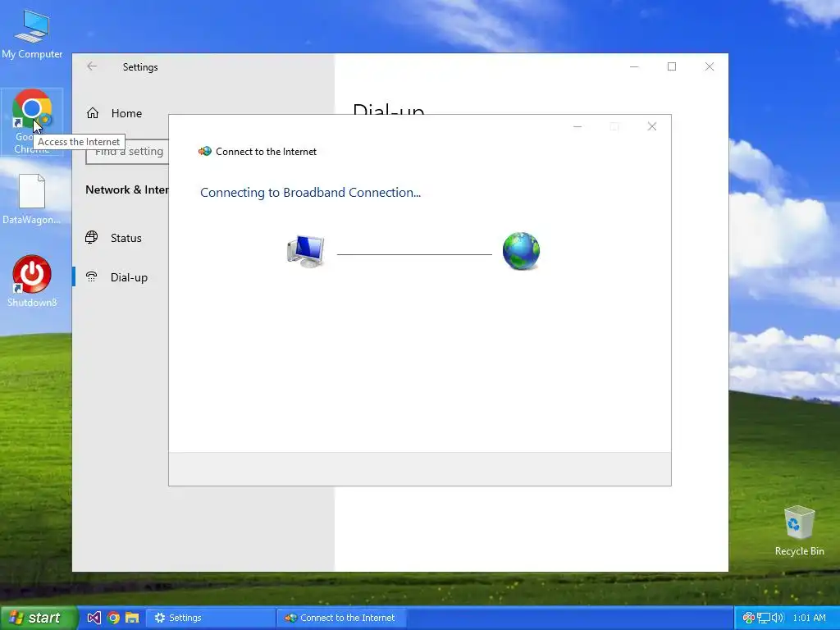Switch to Settings taskbar button

tap(211, 618)
